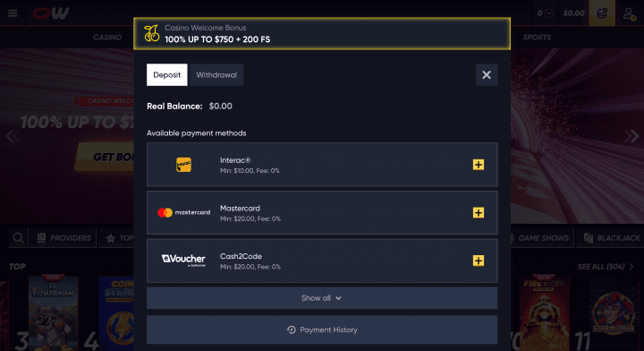Click the Interac logo

tap(183, 165)
